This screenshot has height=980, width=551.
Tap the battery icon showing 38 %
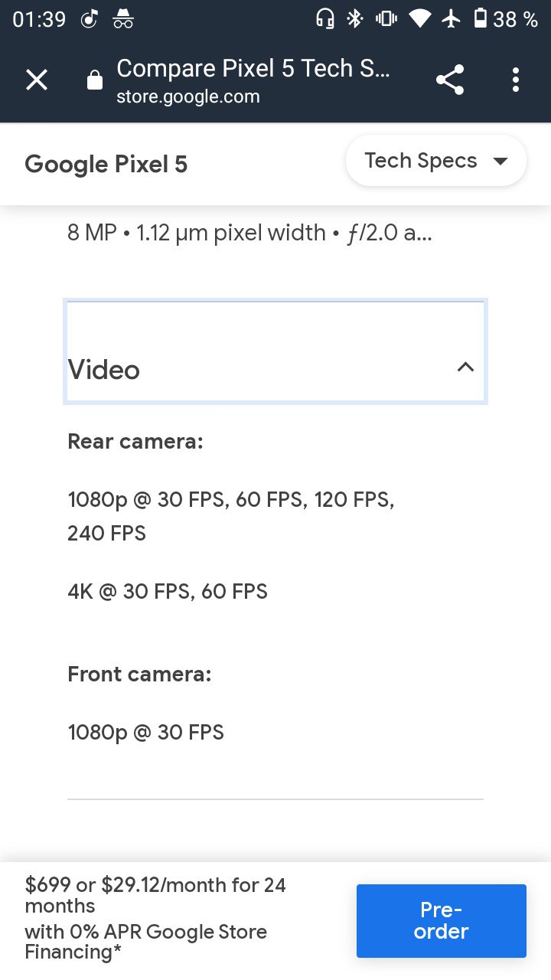click(x=481, y=19)
